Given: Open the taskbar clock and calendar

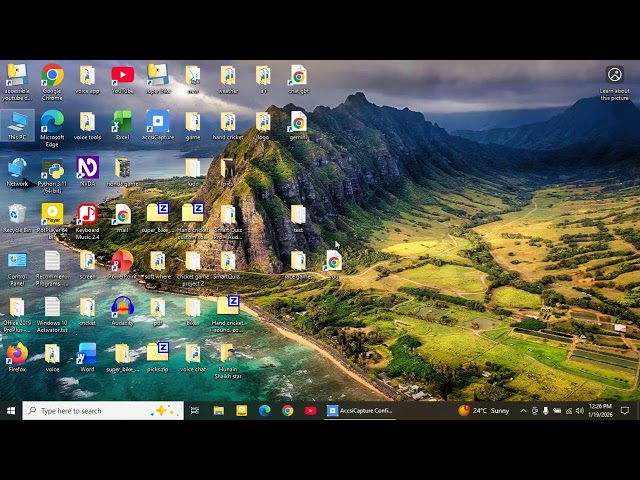Looking at the screenshot, I should coord(600,411).
